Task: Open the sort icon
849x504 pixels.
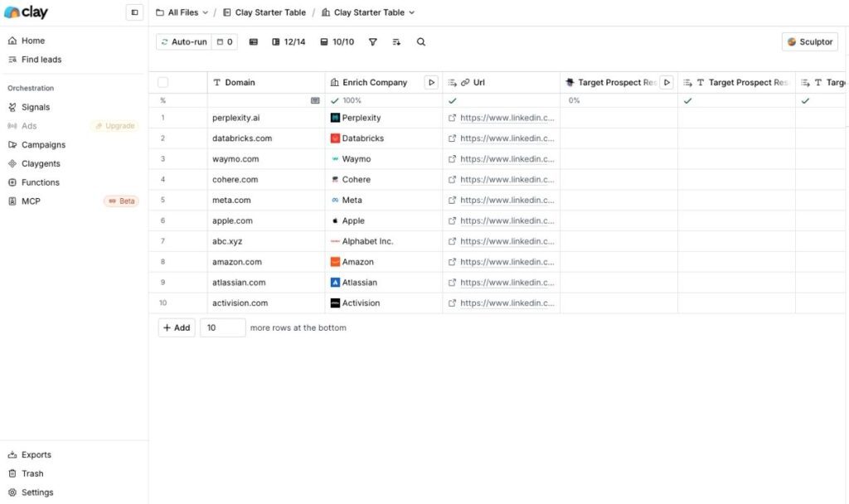Action: click(396, 41)
